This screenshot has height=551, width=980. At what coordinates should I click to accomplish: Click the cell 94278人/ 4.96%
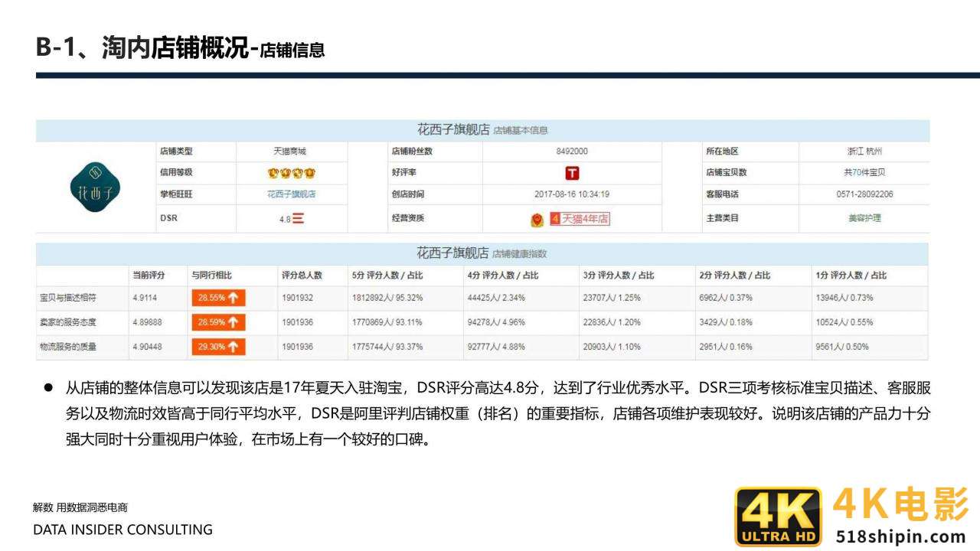click(x=496, y=322)
